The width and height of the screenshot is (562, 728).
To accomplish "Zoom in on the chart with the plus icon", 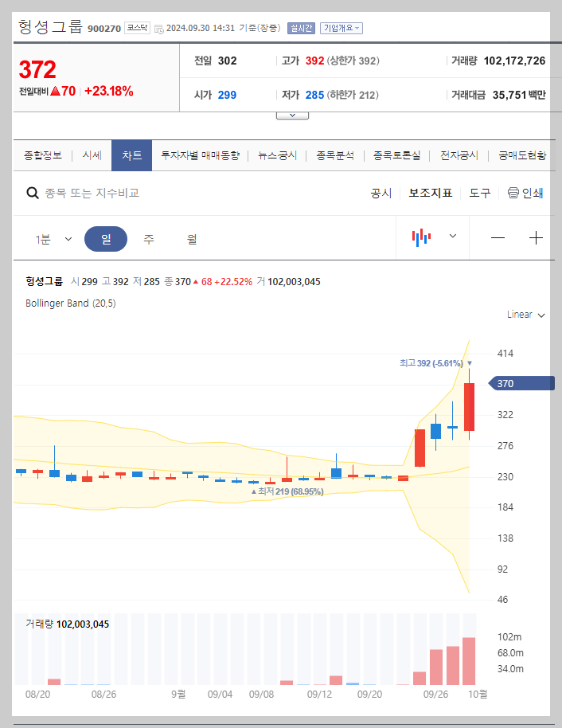I will (x=536, y=237).
